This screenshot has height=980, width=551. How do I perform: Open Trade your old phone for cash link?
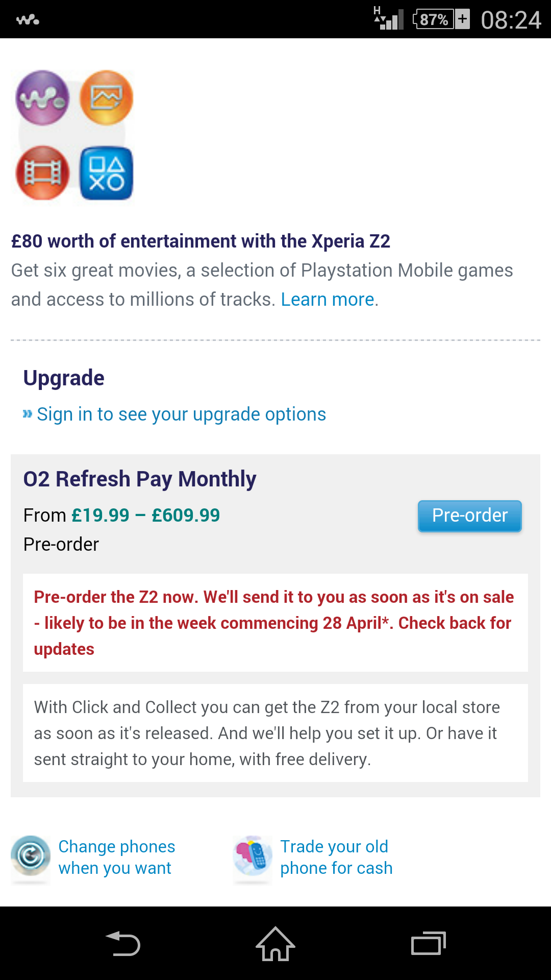[336, 857]
